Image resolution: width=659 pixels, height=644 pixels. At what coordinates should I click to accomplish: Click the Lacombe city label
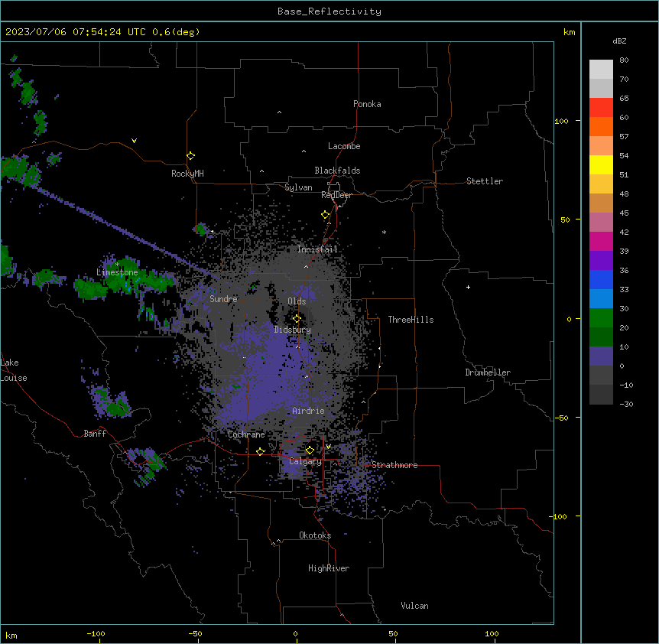tap(344, 146)
